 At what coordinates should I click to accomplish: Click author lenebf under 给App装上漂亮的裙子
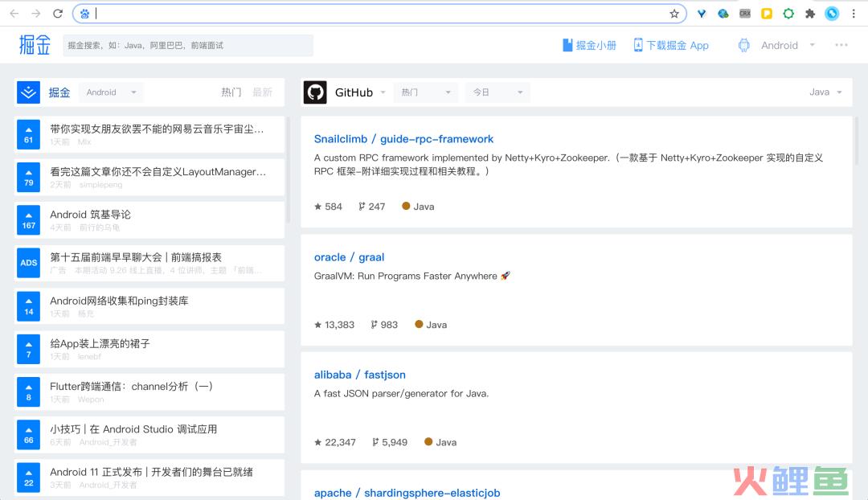pos(89,357)
